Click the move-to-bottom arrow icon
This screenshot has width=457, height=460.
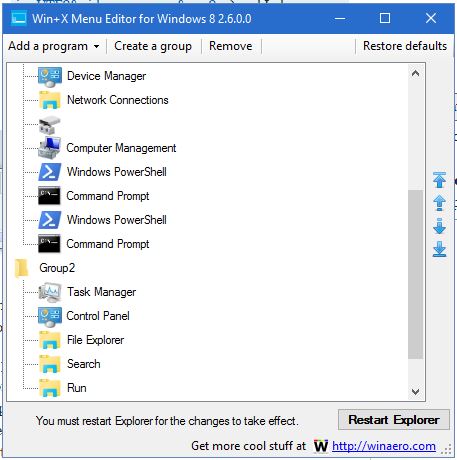click(439, 249)
